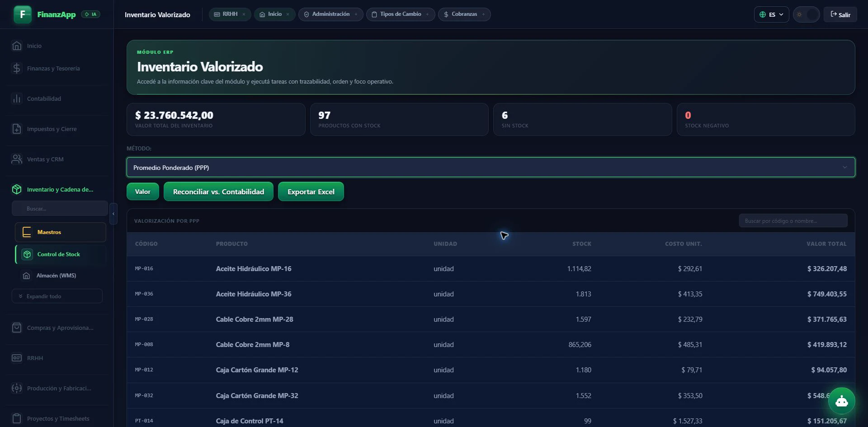Open the AI assistant robot chat button
The image size is (868, 427).
841,401
